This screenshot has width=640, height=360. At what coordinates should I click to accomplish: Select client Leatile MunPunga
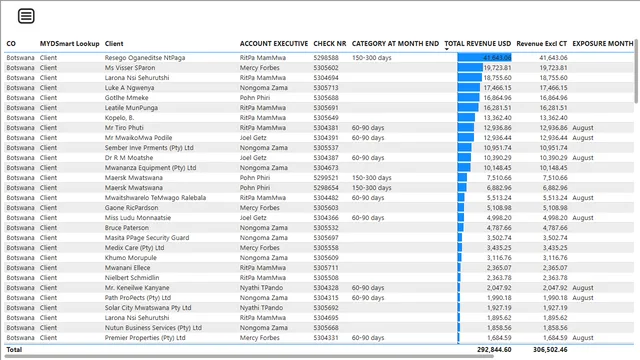pyautogui.click(x=131, y=108)
